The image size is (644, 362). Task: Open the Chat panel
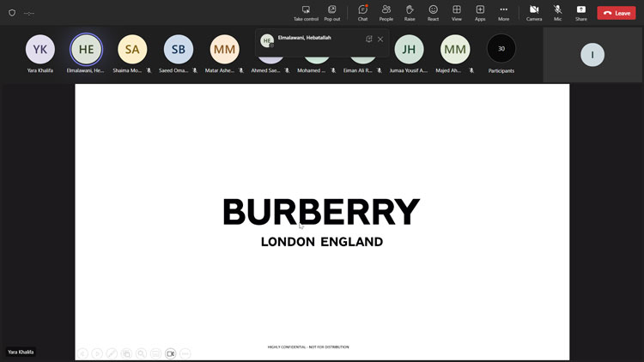pyautogui.click(x=362, y=12)
